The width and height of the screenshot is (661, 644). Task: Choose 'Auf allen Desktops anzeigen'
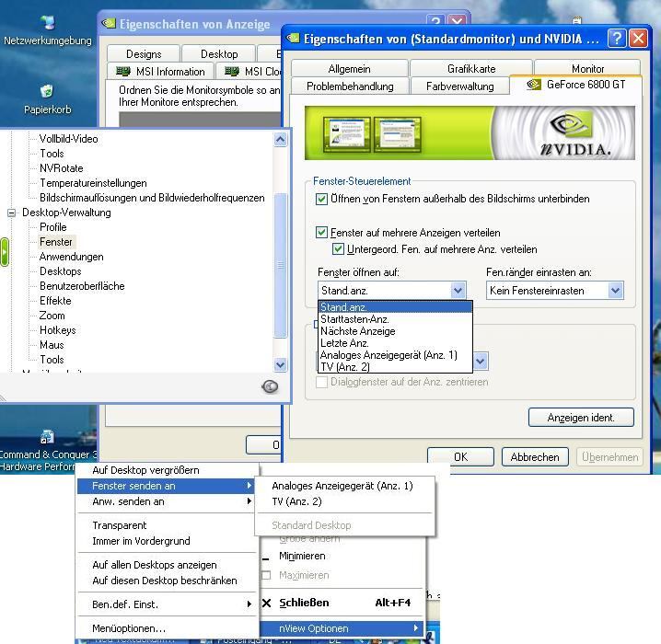click(x=167, y=565)
